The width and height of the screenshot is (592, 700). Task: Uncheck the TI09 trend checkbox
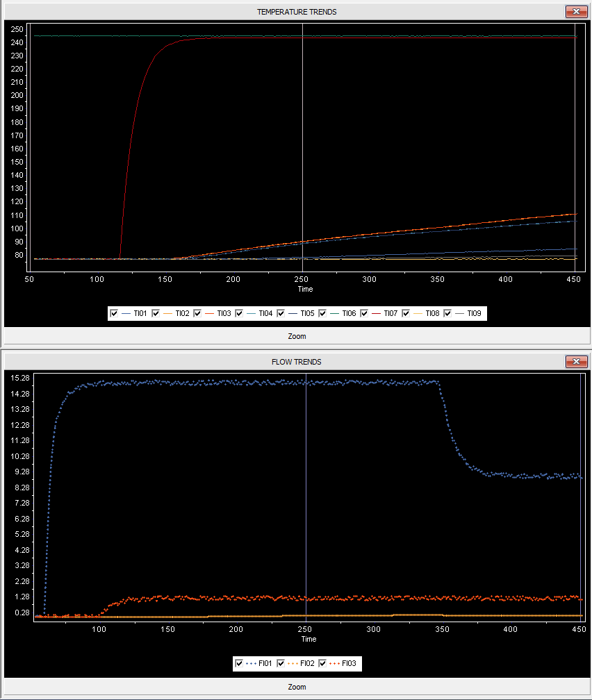pyautogui.click(x=448, y=314)
